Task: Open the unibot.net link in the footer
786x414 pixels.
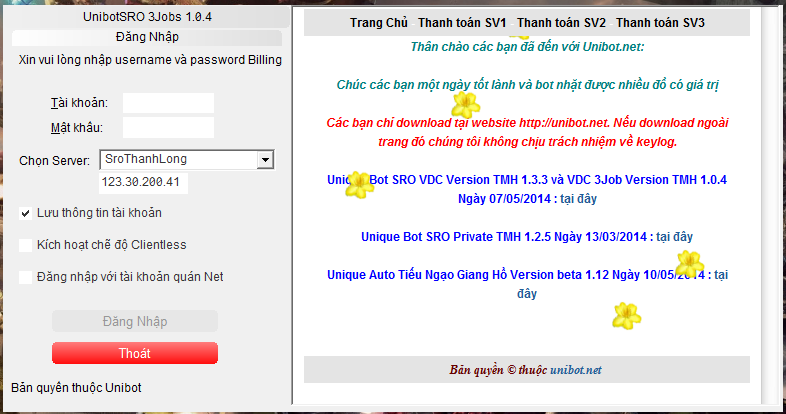Action: point(575,370)
